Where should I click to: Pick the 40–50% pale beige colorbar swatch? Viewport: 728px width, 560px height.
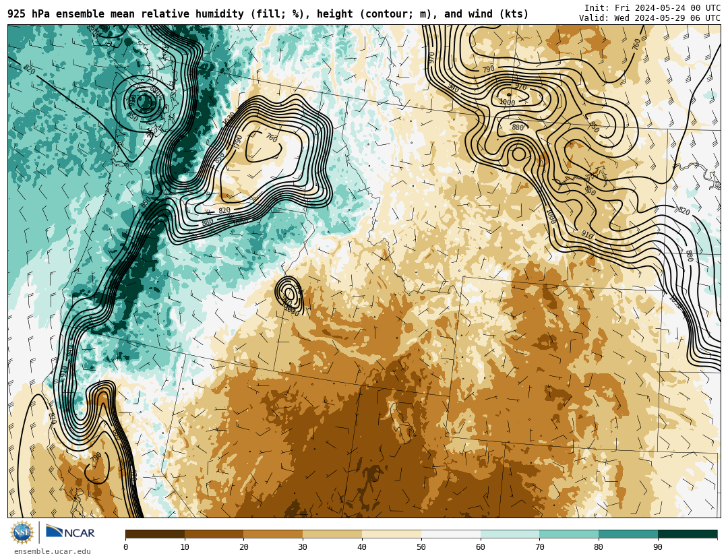pos(392,534)
